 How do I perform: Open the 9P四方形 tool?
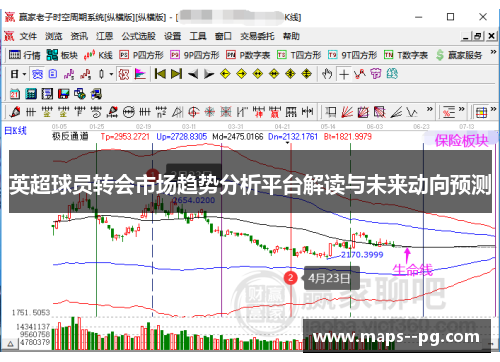point(195,55)
